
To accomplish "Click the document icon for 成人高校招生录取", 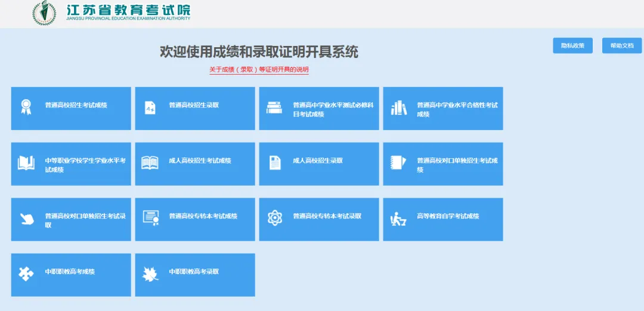I will click(274, 163).
